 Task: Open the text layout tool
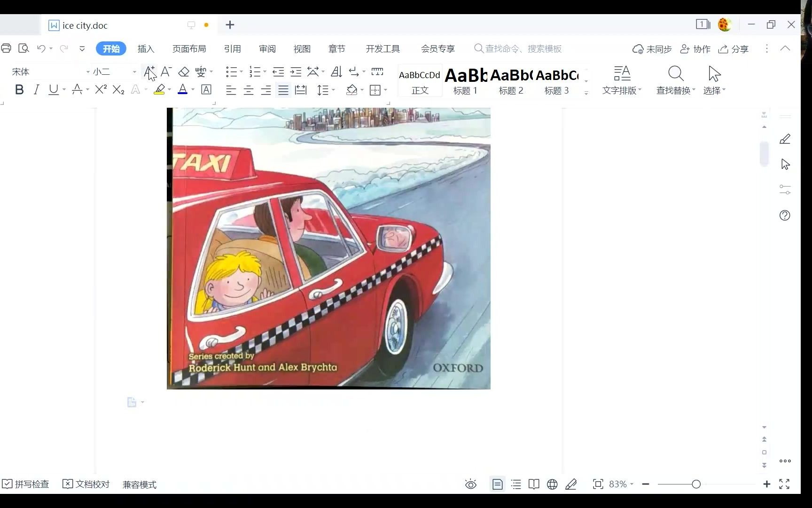click(622, 80)
